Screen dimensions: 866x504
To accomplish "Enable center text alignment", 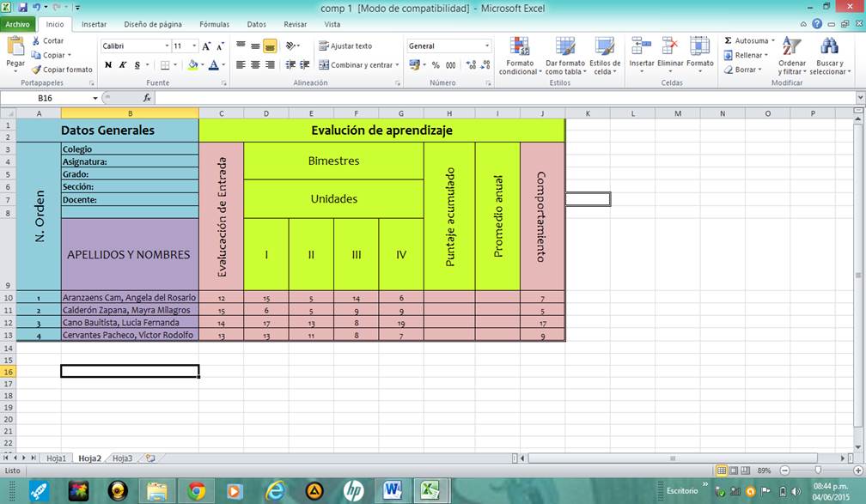I will coord(255,64).
